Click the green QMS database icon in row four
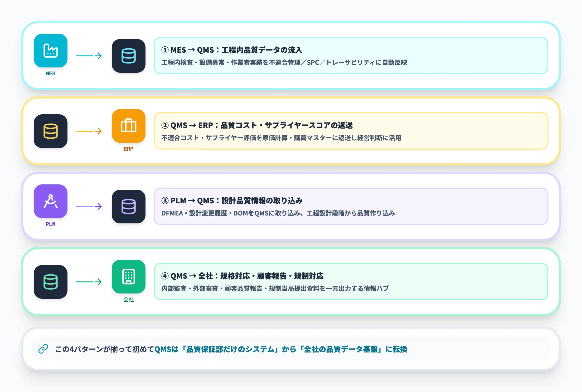Image resolution: width=582 pixels, height=392 pixels. [x=51, y=281]
